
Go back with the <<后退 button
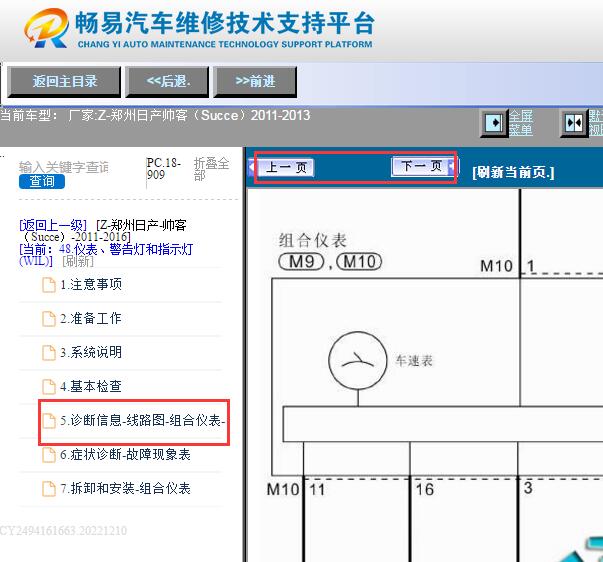pos(168,81)
